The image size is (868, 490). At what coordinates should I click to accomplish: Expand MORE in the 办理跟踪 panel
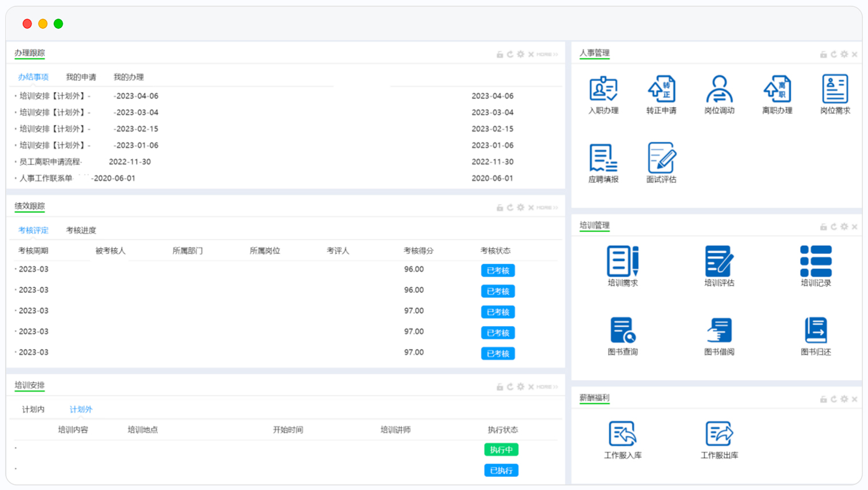547,54
